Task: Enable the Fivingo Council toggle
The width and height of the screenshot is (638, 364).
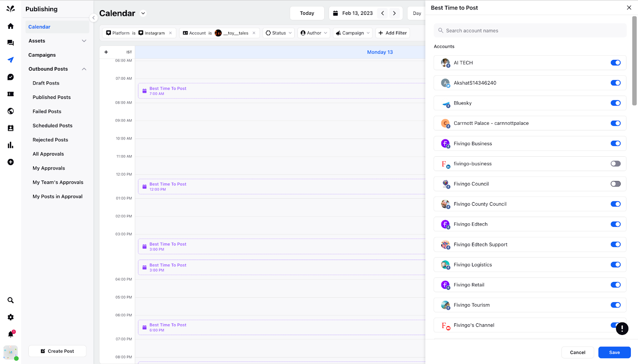Action: click(x=616, y=184)
